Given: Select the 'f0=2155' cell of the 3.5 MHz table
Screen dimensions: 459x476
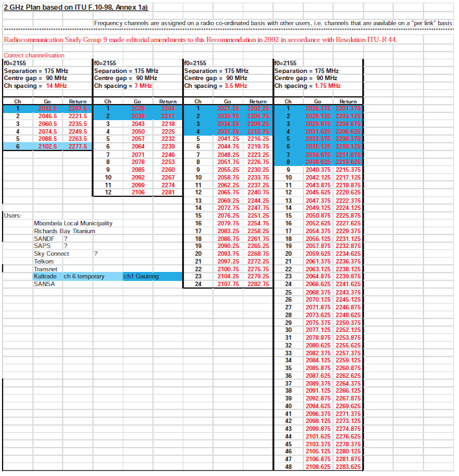Looking at the screenshot, I should coord(196,63).
